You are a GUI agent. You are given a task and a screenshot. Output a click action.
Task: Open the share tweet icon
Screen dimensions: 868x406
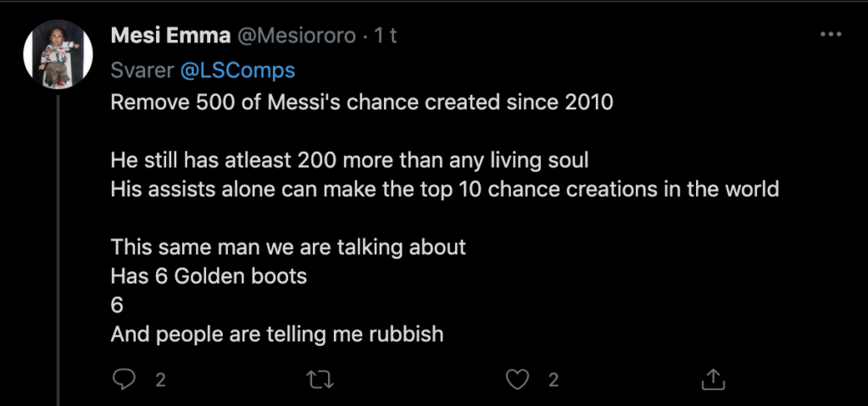713,380
